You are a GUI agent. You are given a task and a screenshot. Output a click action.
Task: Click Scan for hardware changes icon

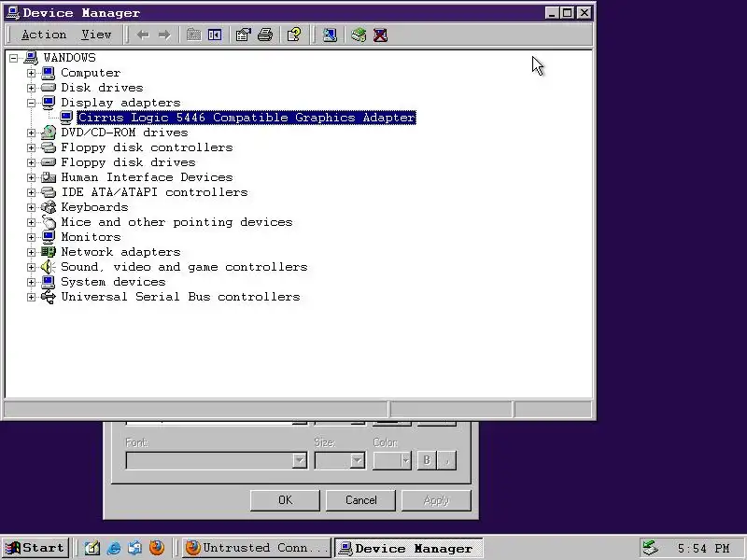tap(330, 35)
